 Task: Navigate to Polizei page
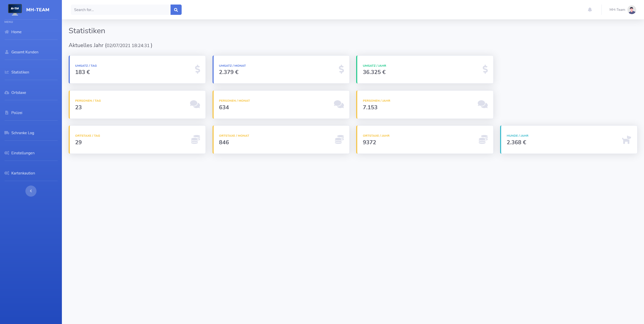(x=17, y=113)
